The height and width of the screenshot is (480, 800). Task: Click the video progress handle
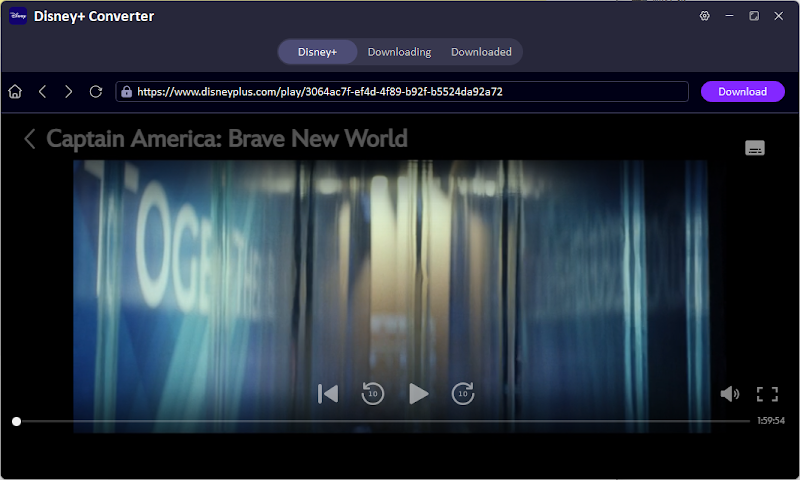16,421
